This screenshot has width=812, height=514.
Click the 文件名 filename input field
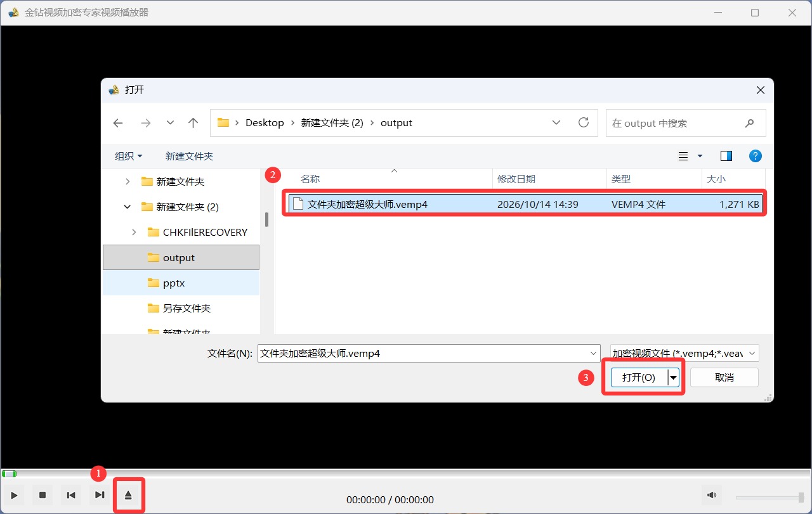click(422, 353)
